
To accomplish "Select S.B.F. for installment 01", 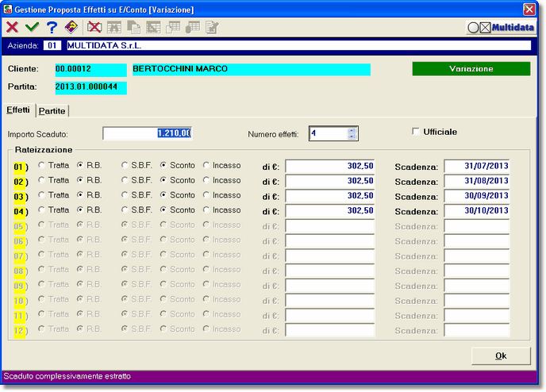I will tap(125, 165).
